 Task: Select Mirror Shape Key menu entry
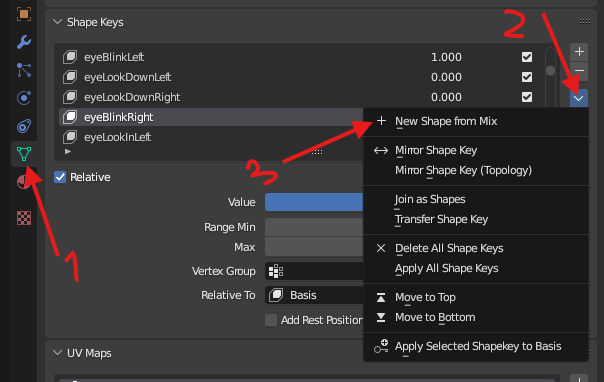click(x=476, y=150)
